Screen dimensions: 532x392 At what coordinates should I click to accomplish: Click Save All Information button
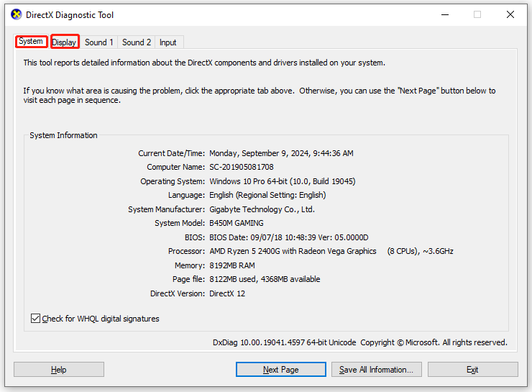coord(376,369)
